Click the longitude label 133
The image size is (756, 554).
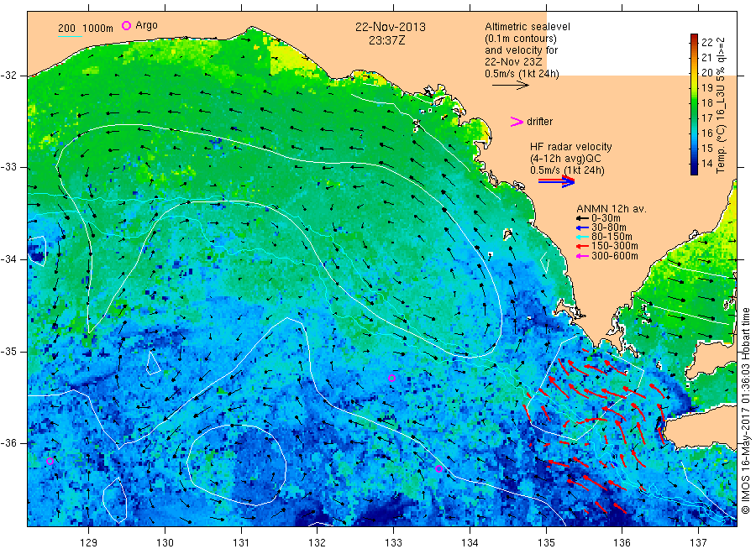pyautogui.click(x=393, y=543)
